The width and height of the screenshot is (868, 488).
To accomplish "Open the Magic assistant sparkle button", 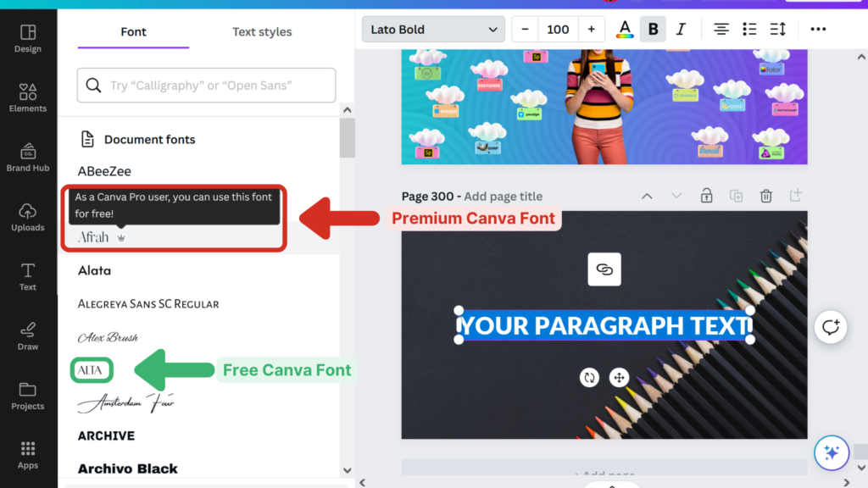I will (x=831, y=453).
